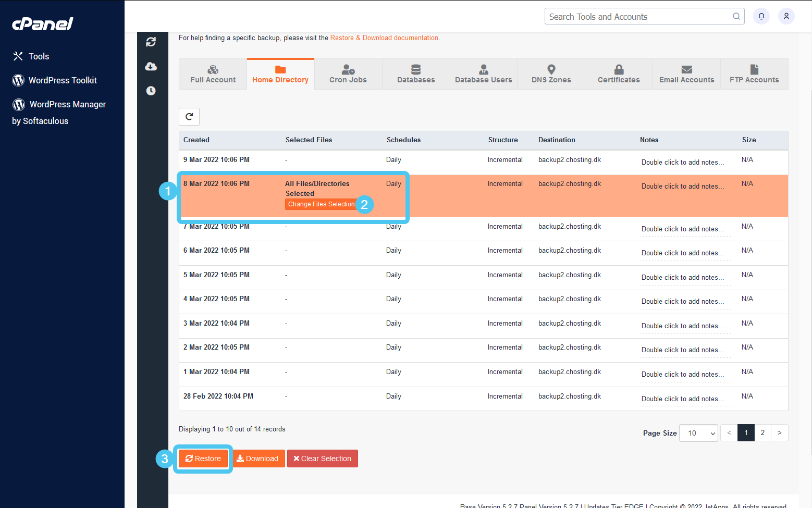
Task: Open backup history via the clock icon
Action: (151, 90)
